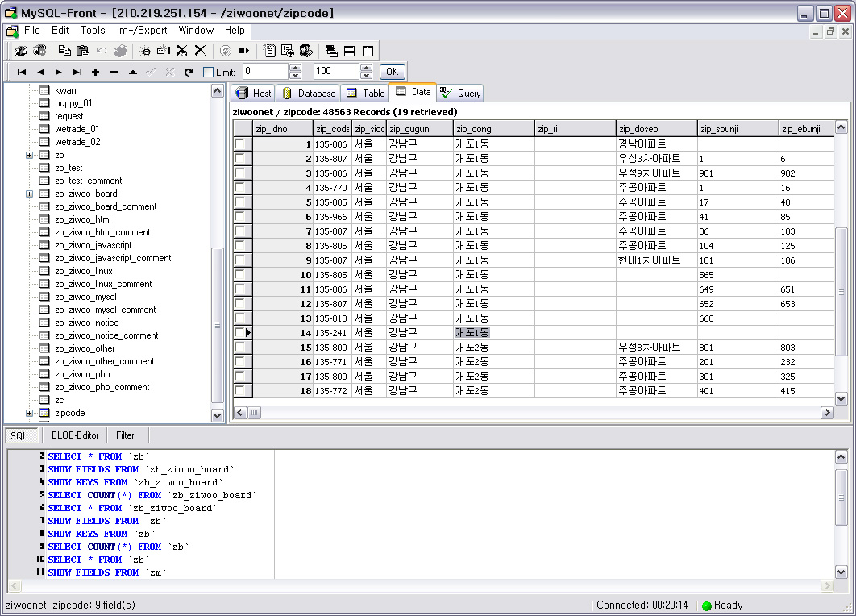Open the Im-/Export menu
Viewport: 856px width, 616px height.
click(142, 31)
